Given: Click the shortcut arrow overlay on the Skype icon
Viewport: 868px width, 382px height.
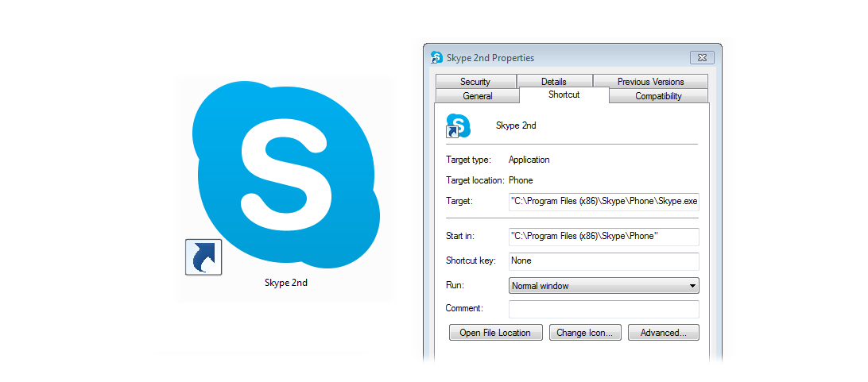Looking at the screenshot, I should coord(203,257).
